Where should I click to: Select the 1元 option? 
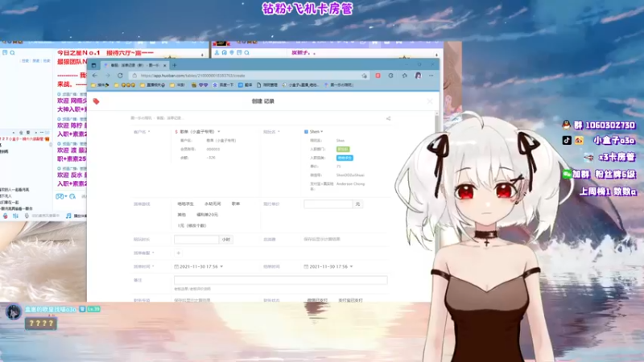192,226
